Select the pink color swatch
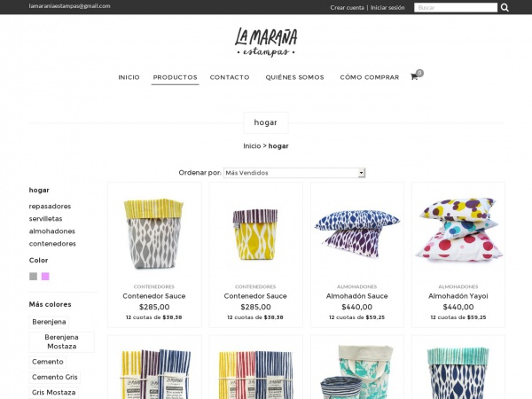The width and height of the screenshot is (532, 399). (45, 276)
